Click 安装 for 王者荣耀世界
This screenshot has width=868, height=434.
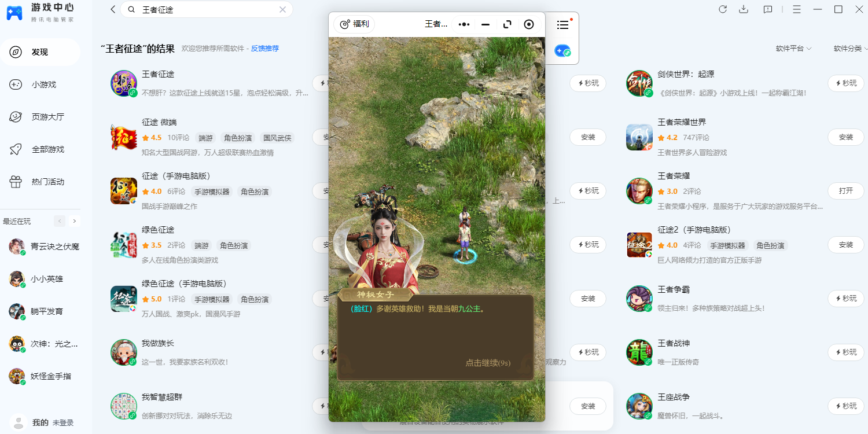click(845, 137)
